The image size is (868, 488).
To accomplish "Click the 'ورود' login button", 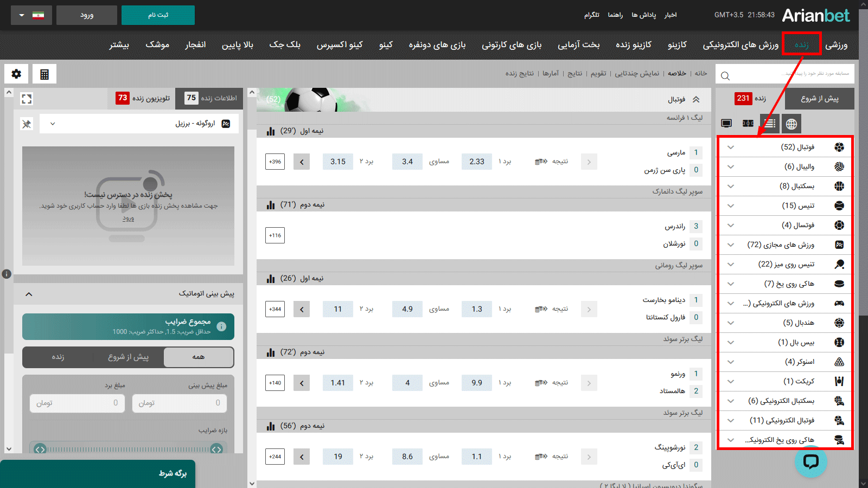I will point(87,15).
